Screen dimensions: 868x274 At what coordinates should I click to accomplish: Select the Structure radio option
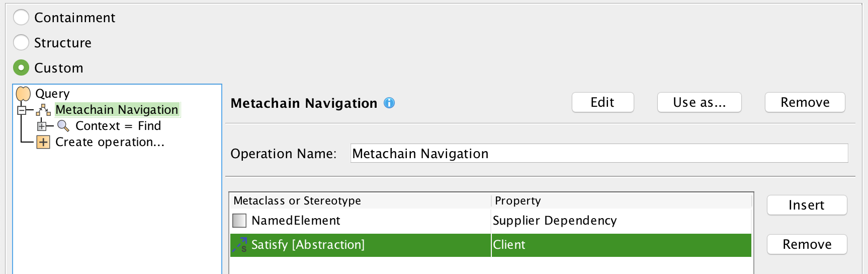(21, 43)
